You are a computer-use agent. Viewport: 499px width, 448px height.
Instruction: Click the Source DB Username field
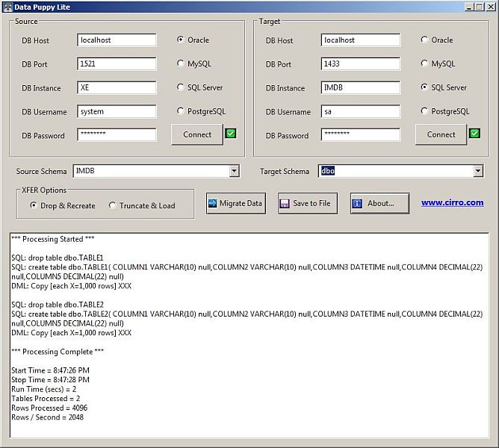[117, 111]
